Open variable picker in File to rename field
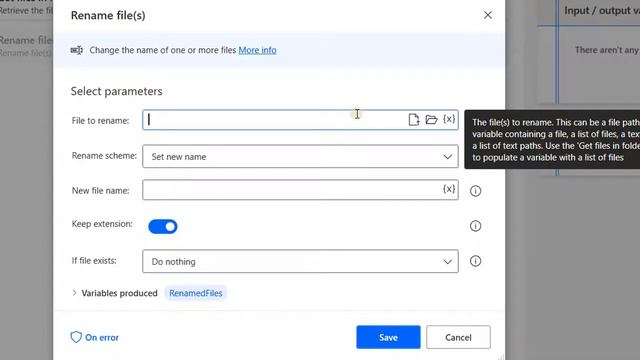The image size is (640, 360). pyautogui.click(x=449, y=119)
